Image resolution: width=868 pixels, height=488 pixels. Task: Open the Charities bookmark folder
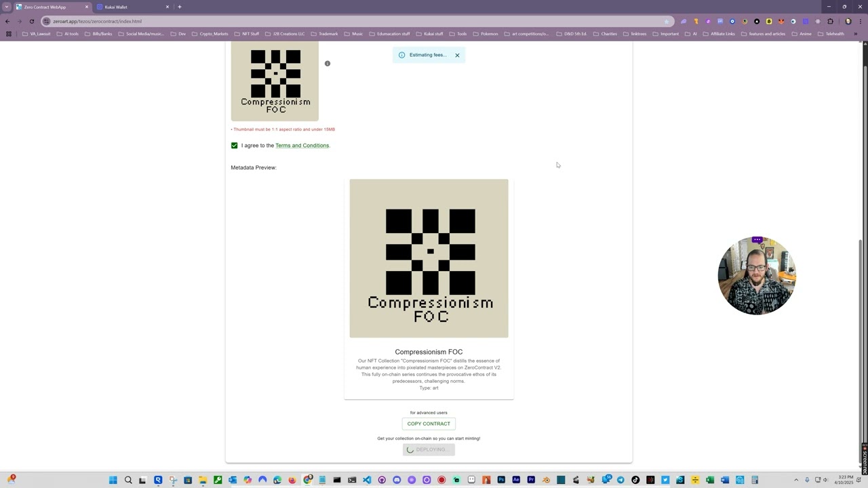606,34
